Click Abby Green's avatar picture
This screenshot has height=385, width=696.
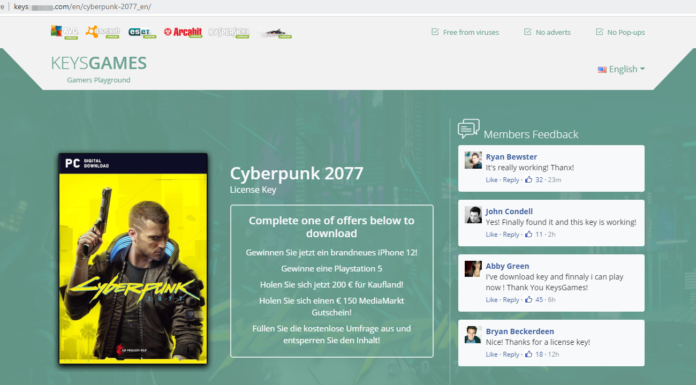tap(473, 269)
